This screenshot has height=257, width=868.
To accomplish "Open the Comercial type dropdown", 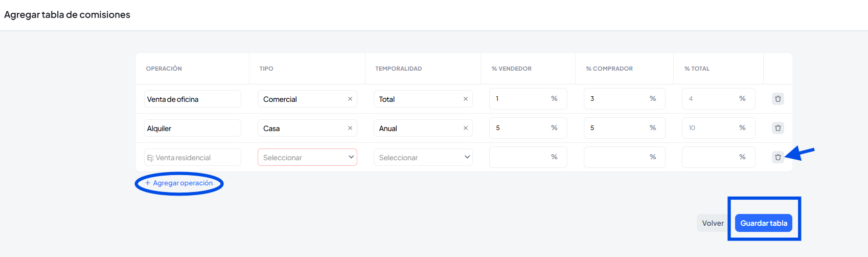I will click(302, 99).
